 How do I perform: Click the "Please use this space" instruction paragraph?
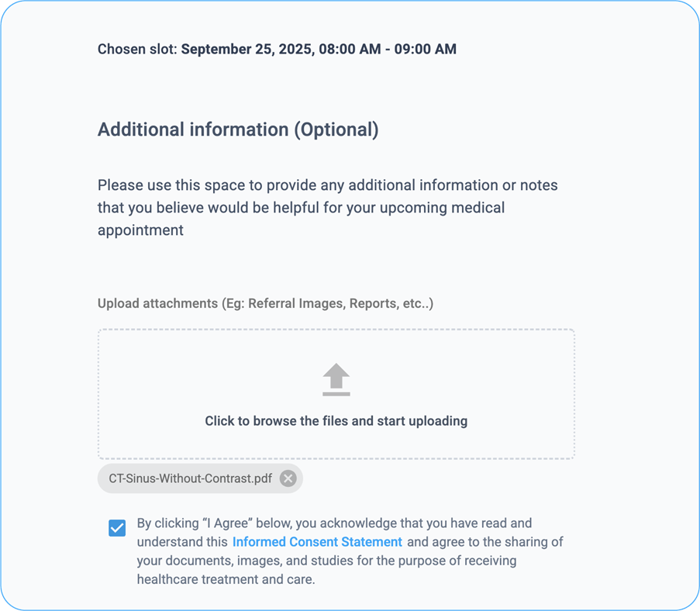tap(327, 186)
